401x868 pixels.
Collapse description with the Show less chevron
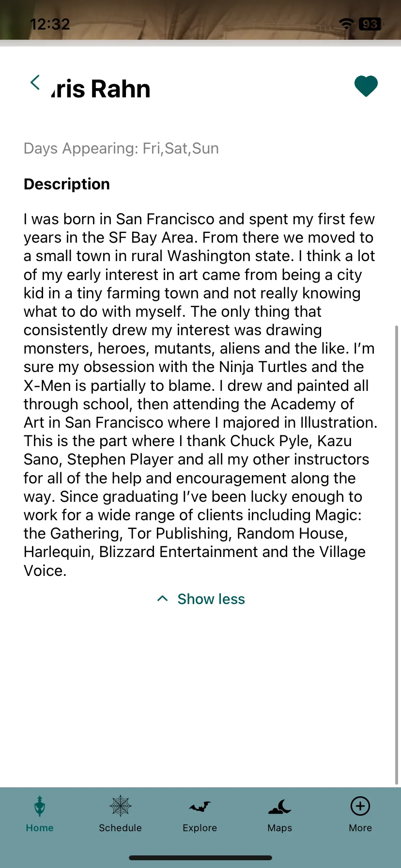pyautogui.click(x=163, y=599)
